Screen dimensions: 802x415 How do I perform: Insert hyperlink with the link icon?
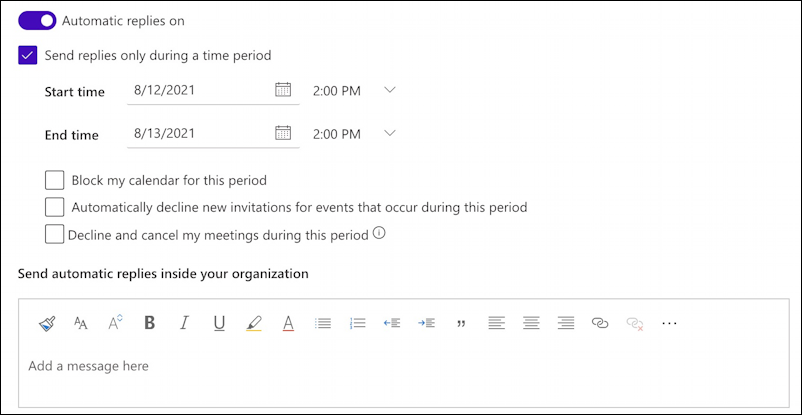(599, 323)
